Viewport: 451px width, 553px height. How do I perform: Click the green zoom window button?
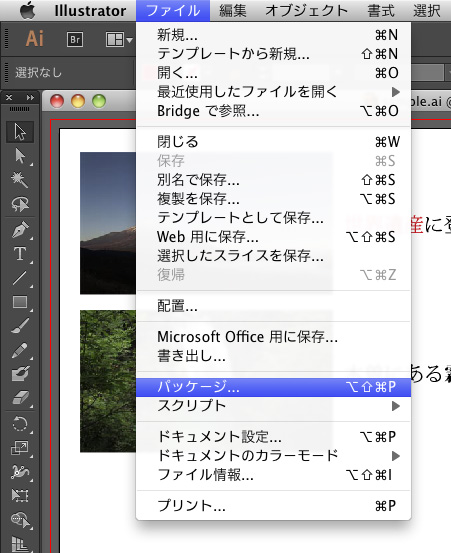coord(99,101)
